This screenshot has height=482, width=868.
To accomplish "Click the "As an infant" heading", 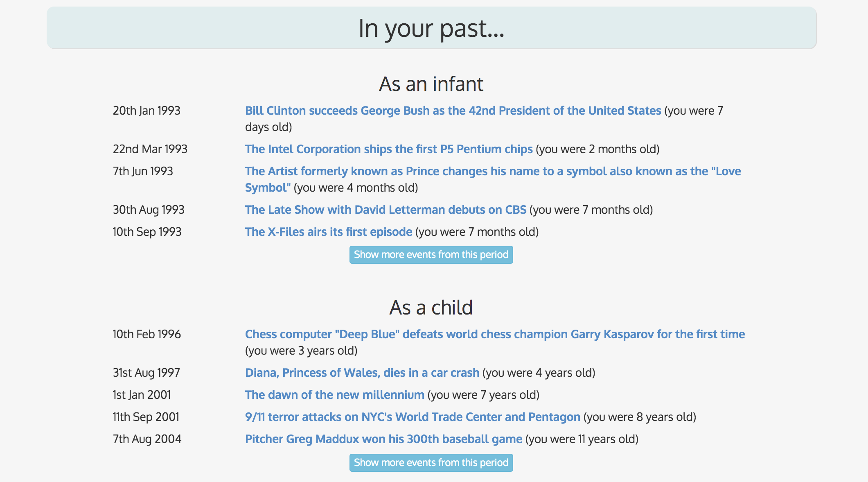I will 431,84.
